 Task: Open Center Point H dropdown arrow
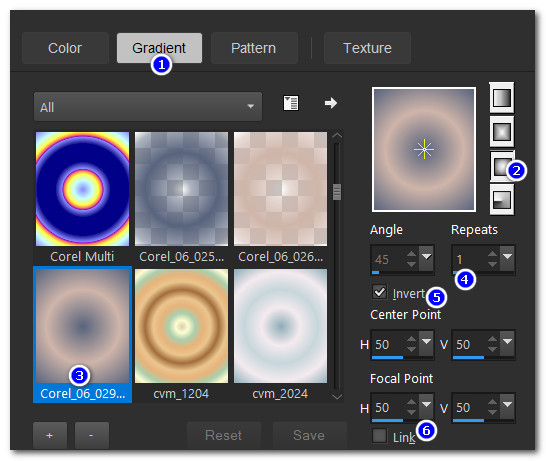tap(426, 343)
